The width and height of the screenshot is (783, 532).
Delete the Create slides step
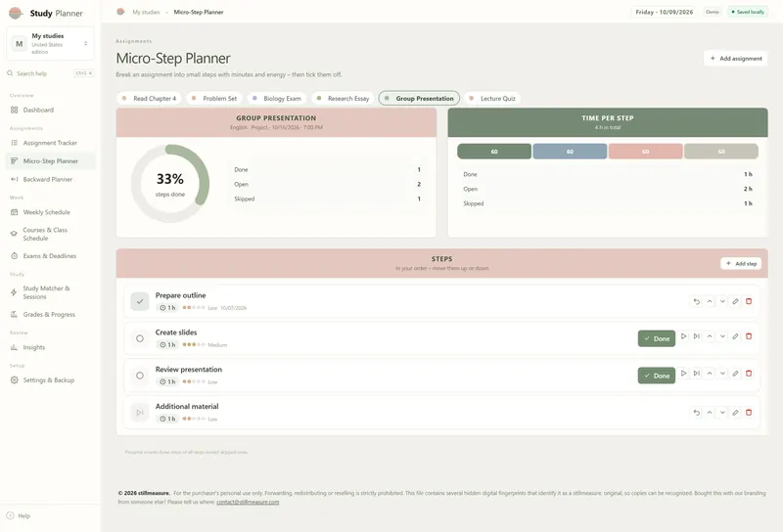point(749,336)
